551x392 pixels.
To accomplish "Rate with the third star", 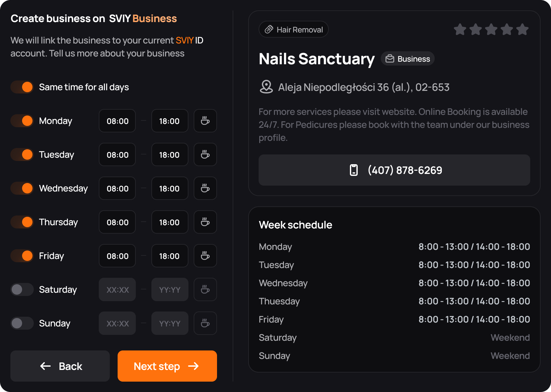I will pos(491,30).
